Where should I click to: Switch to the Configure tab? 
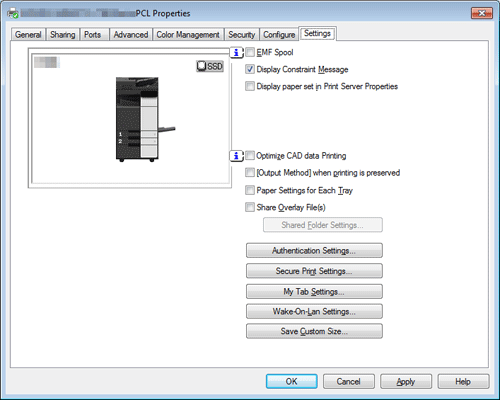point(279,35)
